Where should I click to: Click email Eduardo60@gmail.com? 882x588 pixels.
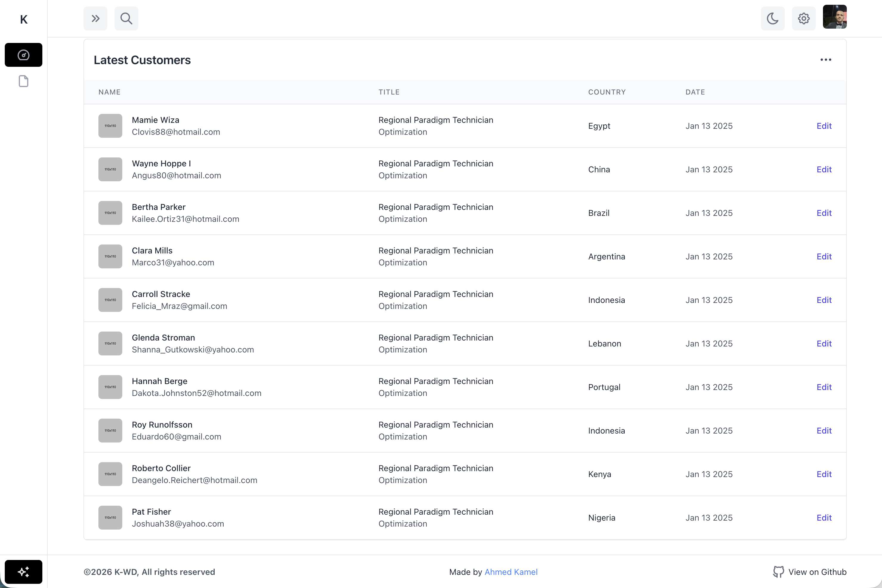(x=177, y=437)
